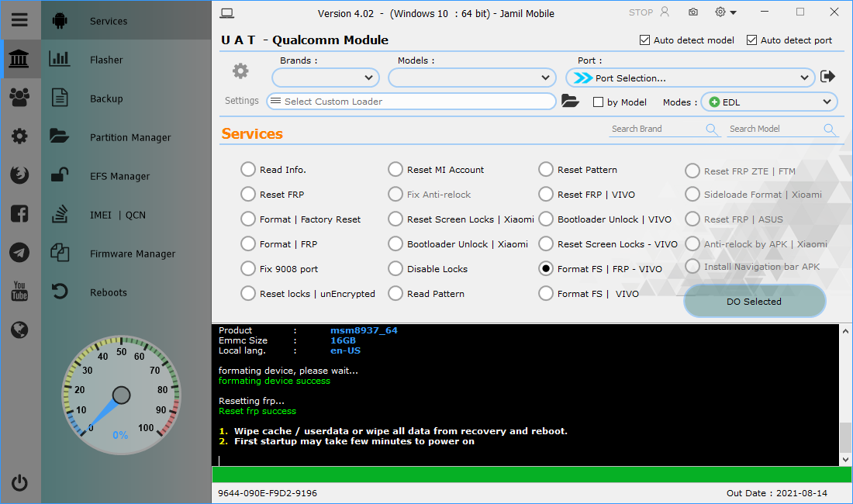This screenshot has height=504, width=853.
Task: Select the Fix 9008 port option
Action: (x=248, y=268)
